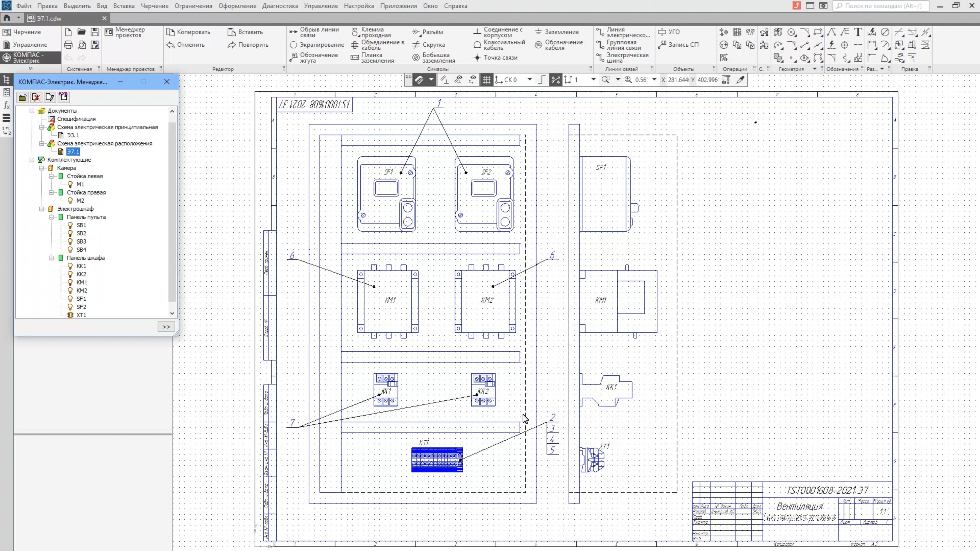Open the snaps dropdown arrow beside magnet
The height and width of the screenshot is (551, 980).
tap(431, 80)
